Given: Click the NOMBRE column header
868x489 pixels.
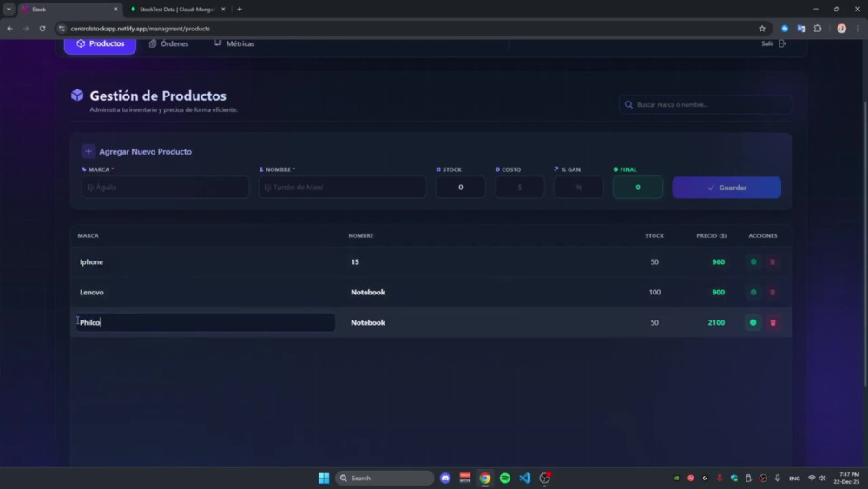Looking at the screenshot, I should coord(361,236).
